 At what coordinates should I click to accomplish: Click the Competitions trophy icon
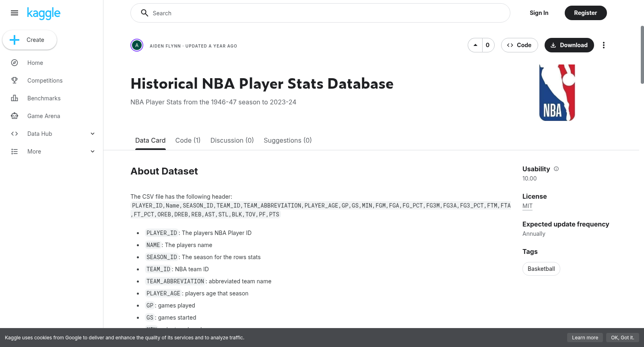[14, 81]
